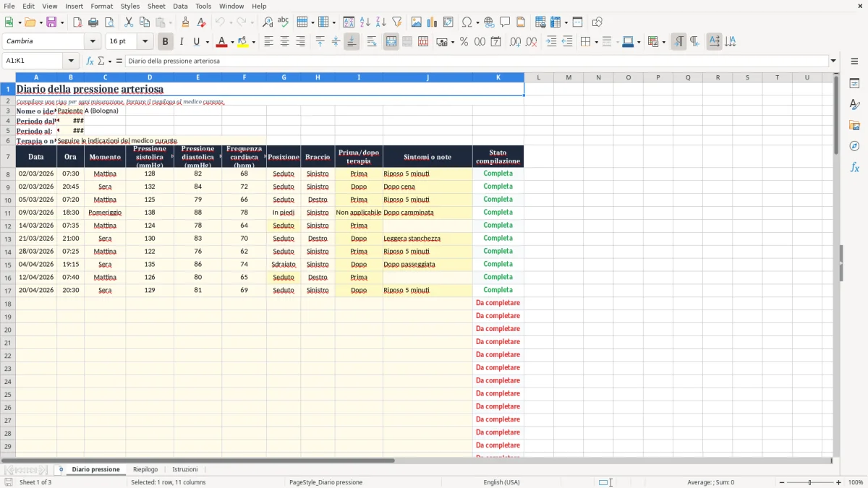Expand the Name Box dropdown
The width and height of the screenshot is (868, 488).
[x=71, y=61]
